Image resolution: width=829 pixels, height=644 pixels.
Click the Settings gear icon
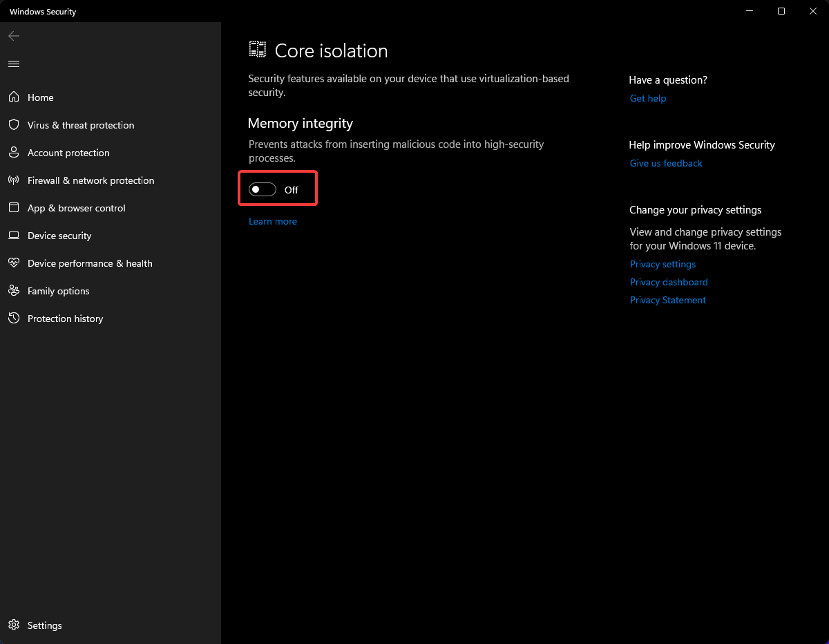tap(14, 625)
